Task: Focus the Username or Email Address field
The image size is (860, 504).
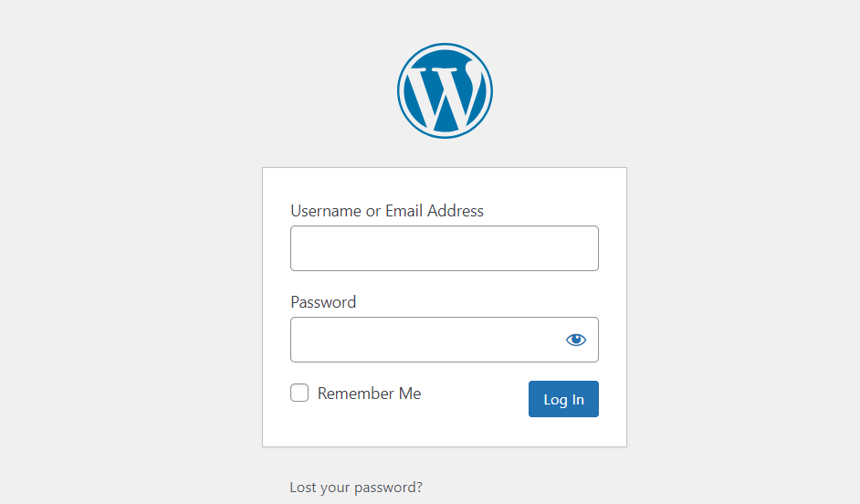Action: (445, 248)
